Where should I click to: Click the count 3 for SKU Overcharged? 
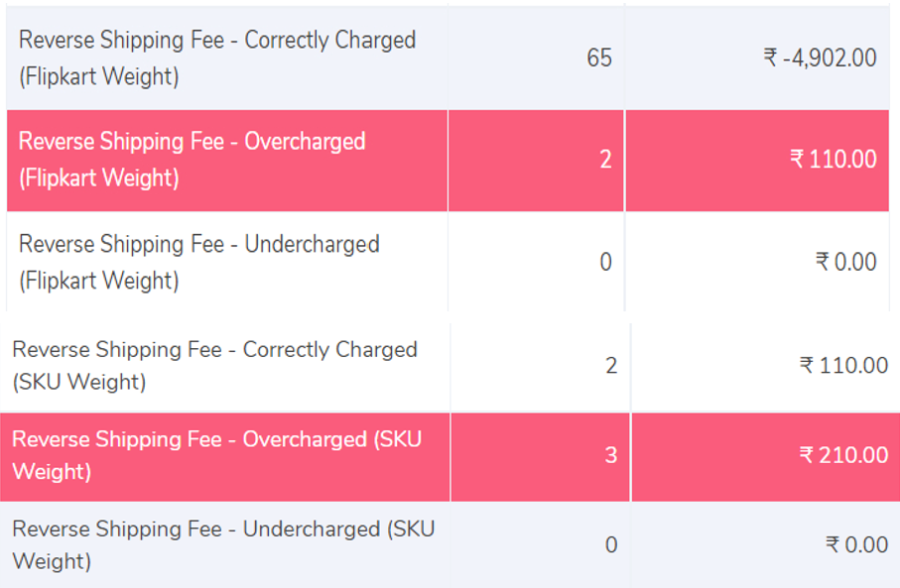click(x=611, y=455)
